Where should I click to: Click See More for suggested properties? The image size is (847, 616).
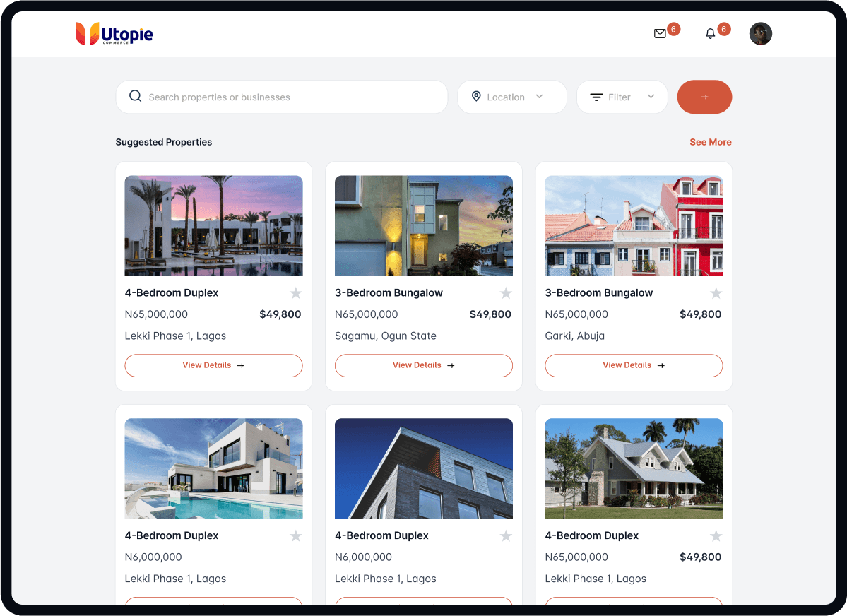[x=710, y=142]
